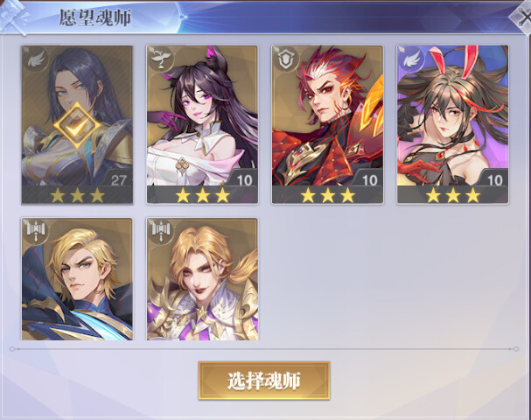The image size is (531, 420).
Task: Click the level 10 badge on red-haired man
Action: coord(369,180)
